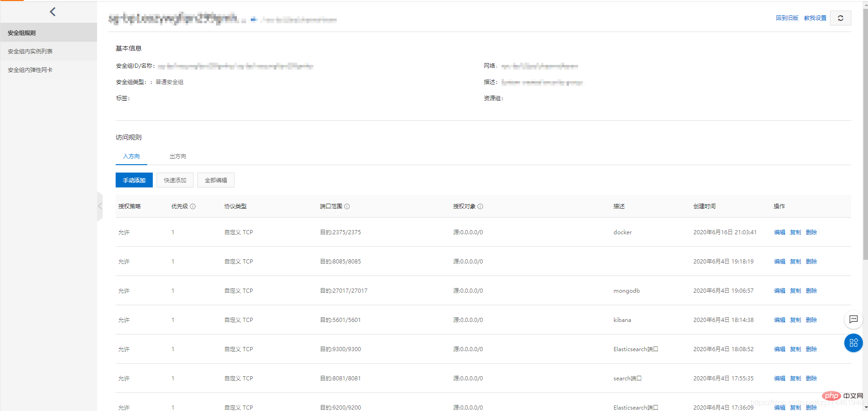Copy the mongodb rule

click(x=796, y=291)
